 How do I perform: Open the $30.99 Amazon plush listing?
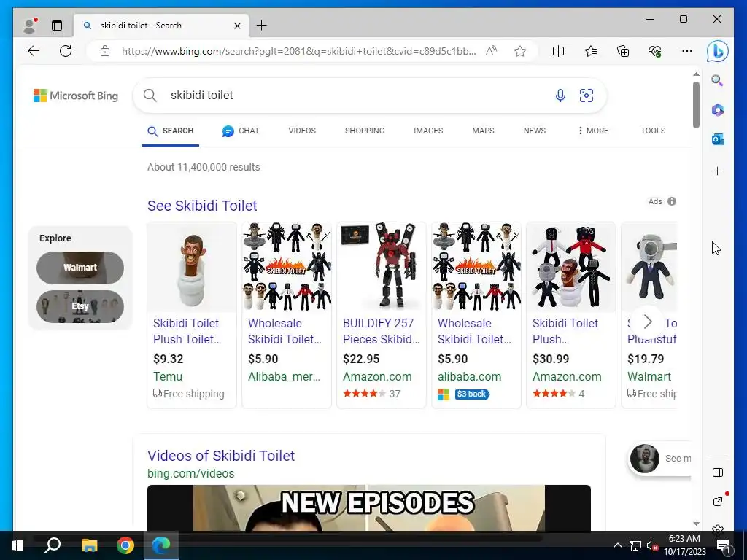570,314
